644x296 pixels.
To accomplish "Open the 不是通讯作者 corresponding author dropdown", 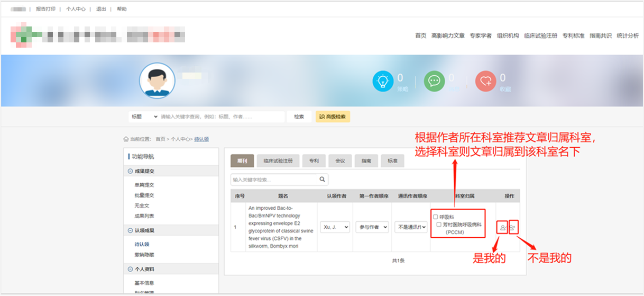I will click(411, 227).
